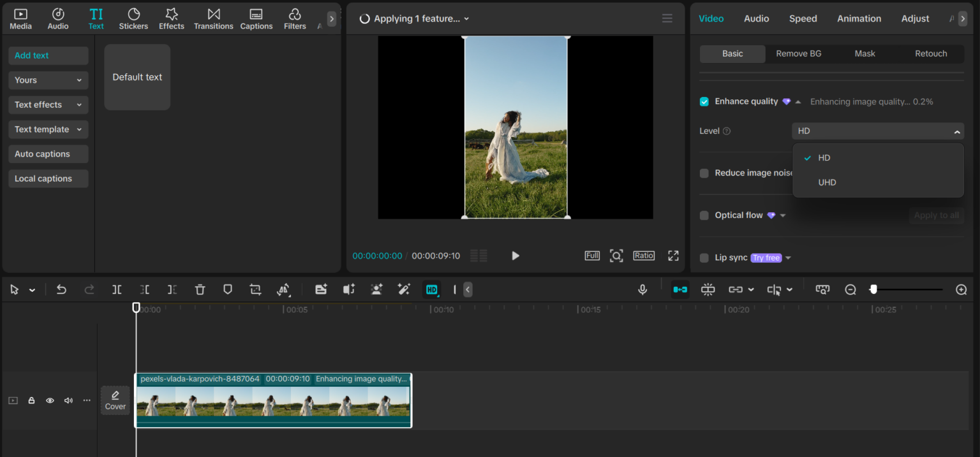Screen dimensions: 980x457
Task: Open the Filters panel
Action: coord(294,18)
